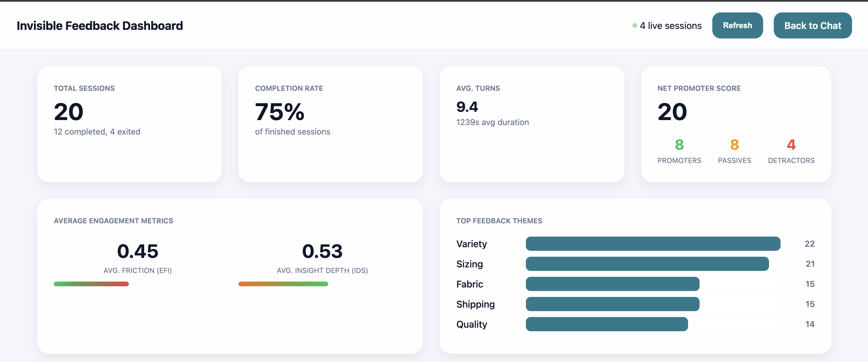Viewport: 868px width, 362px height.
Task: Select the orange passives count
Action: (734, 145)
